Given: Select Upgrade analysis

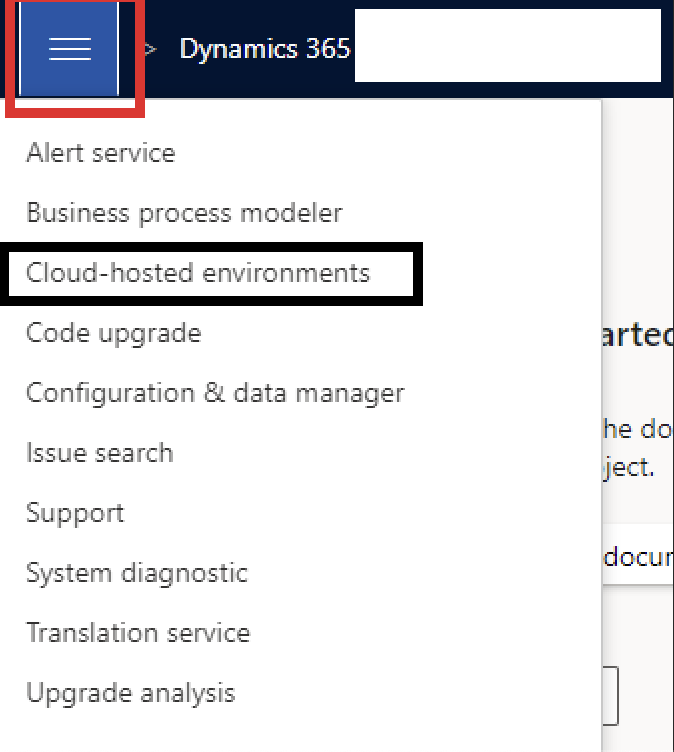Looking at the screenshot, I should pos(131,693).
